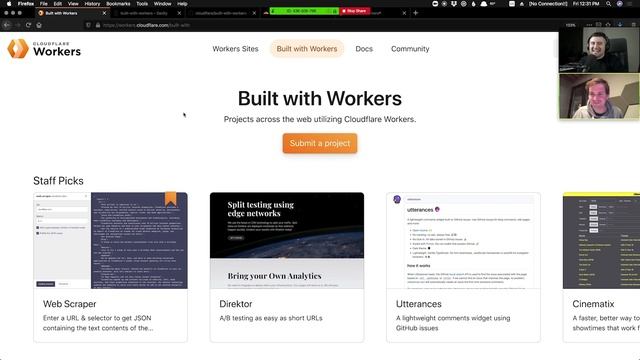Click "Projects across the web" subtitle
The image size is (640, 360).
[x=320, y=119]
